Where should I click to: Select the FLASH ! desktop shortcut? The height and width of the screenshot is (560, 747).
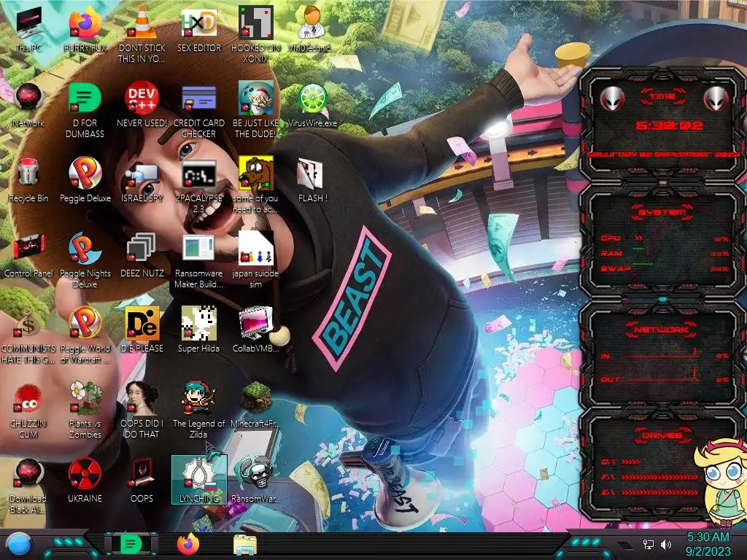[312, 180]
